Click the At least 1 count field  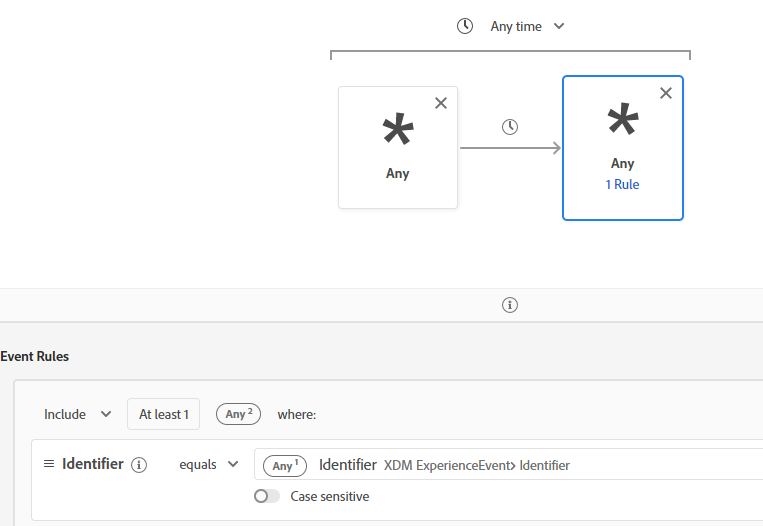click(163, 414)
